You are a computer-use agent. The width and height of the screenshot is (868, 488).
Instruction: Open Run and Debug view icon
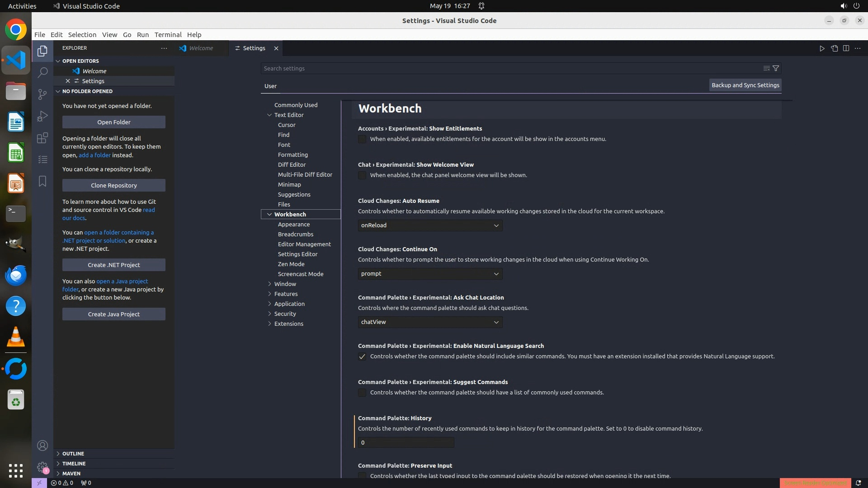click(x=42, y=116)
